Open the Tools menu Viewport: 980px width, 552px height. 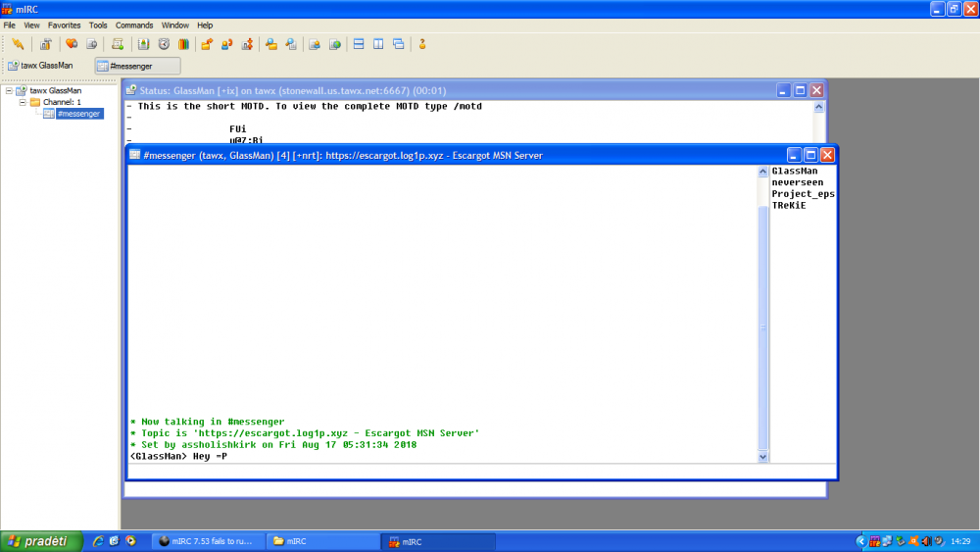pyautogui.click(x=98, y=25)
